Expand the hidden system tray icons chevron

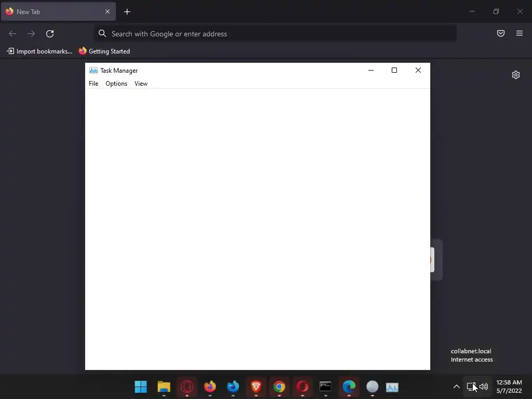click(x=456, y=387)
